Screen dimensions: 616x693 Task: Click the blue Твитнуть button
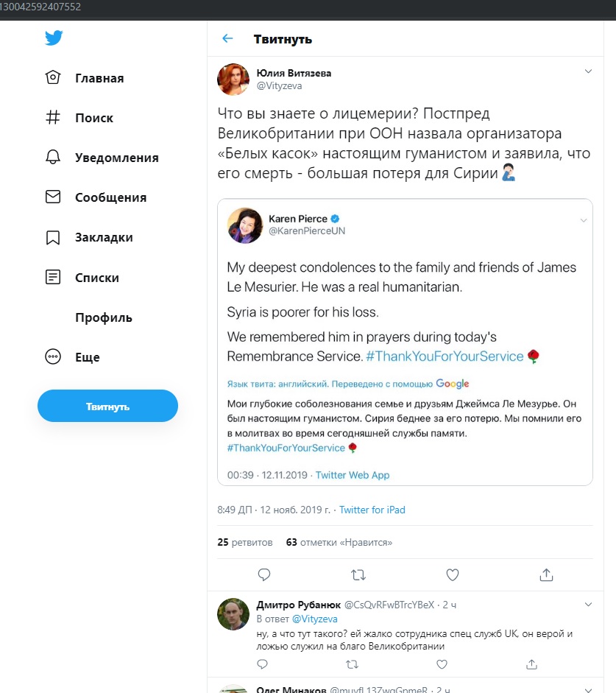[x=107, y=406]
